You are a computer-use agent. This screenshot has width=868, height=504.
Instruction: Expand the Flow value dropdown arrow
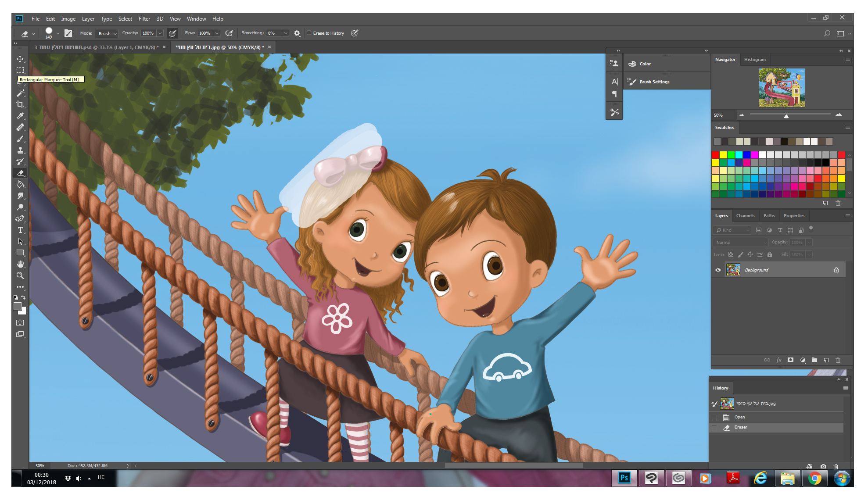click(x=217, y=33)
